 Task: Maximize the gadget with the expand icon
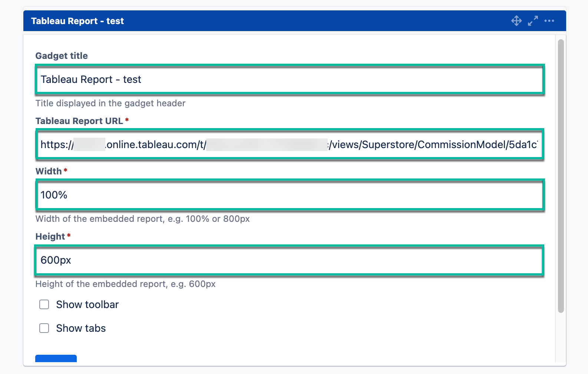point(533,21)
